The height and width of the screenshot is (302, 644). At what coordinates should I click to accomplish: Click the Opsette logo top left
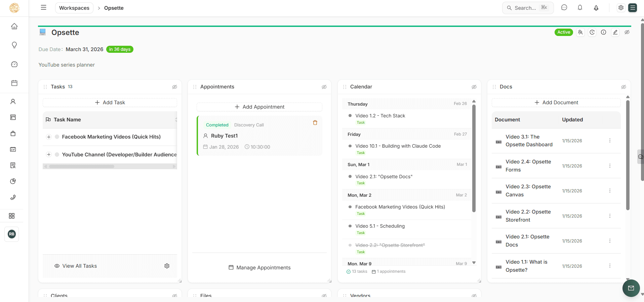[x=14, y=8]
